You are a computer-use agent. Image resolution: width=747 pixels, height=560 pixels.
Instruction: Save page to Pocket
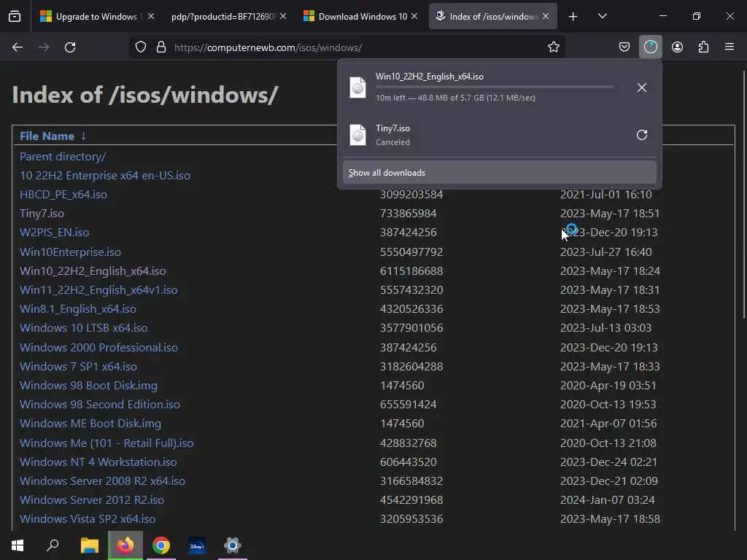pos(624,47)
